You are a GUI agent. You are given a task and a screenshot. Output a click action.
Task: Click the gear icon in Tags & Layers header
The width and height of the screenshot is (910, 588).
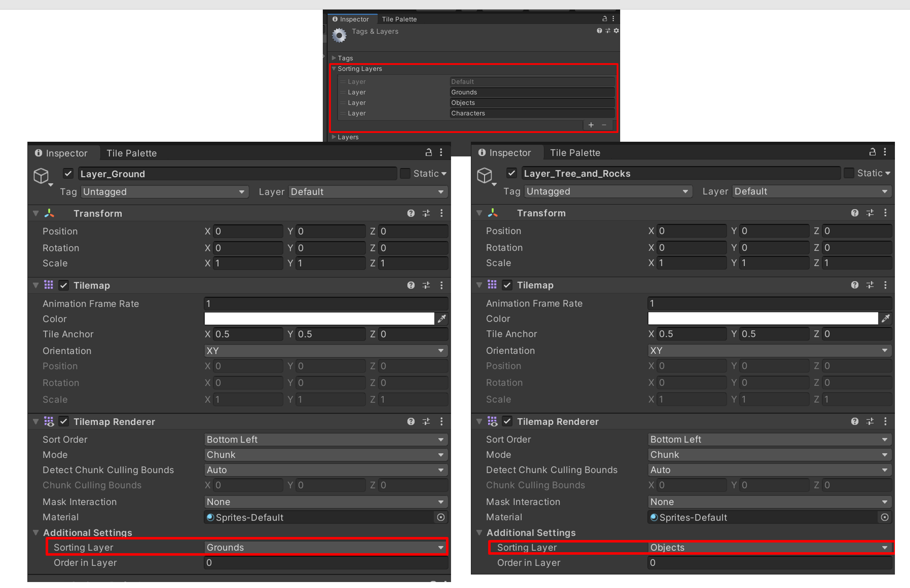tap(616, 31)
